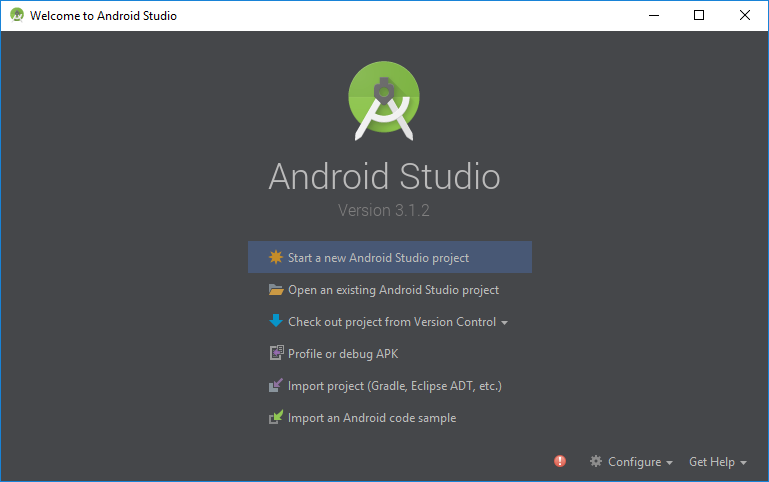The image size is (769, 482).
Task: Click the Version 3.1.2 text
Action: click(x=384, y=210)
